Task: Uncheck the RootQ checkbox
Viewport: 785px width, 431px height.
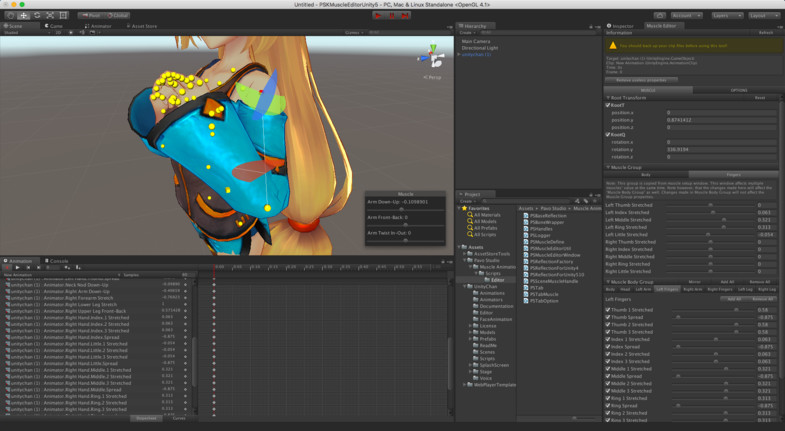Action: point(608,135)
